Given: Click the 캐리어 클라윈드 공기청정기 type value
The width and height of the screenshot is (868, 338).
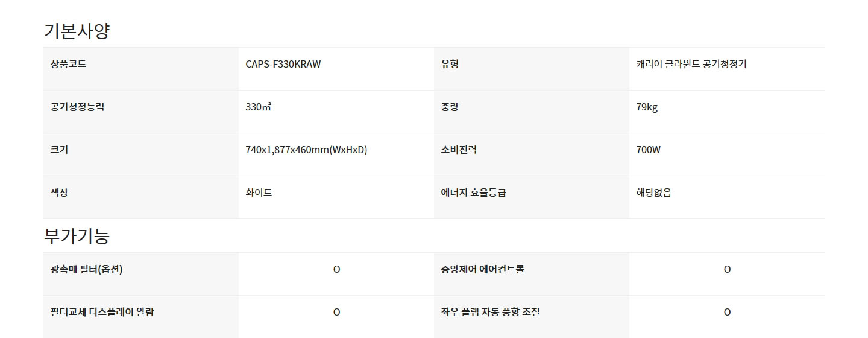Looking at the screenshot, I should click(691, 64).
